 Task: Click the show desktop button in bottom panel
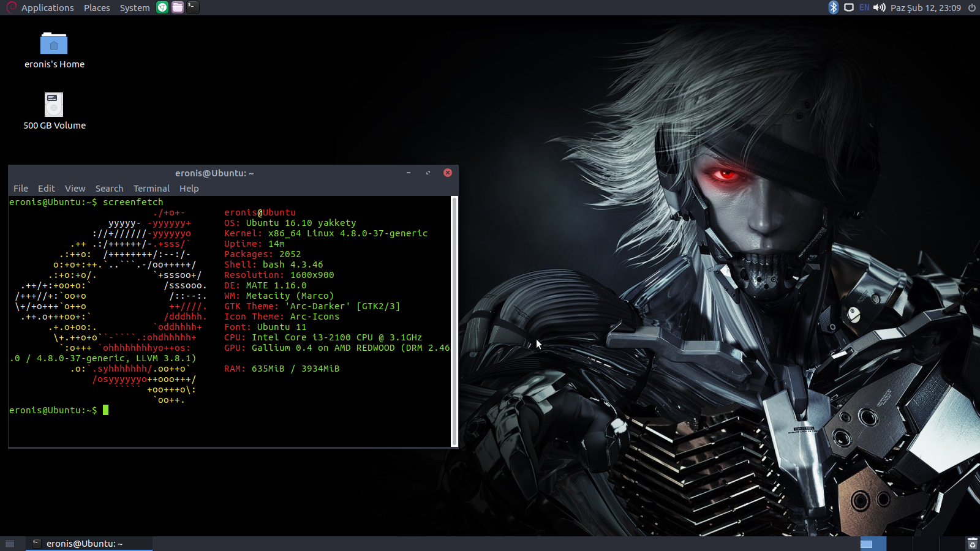(x=10, y=544)
